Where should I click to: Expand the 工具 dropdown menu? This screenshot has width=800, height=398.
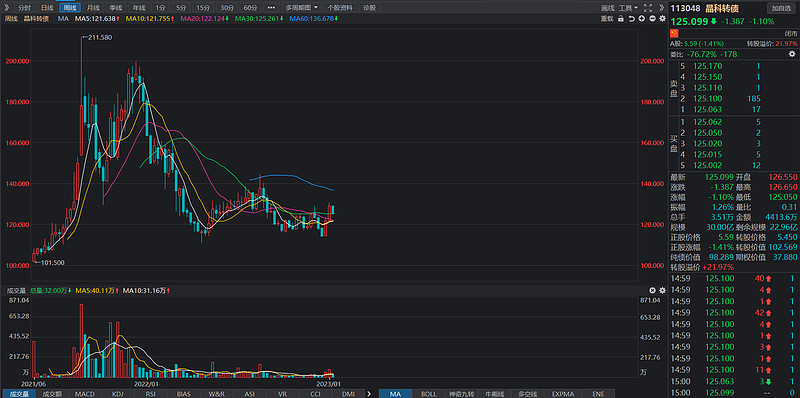(x=628, y=8)
